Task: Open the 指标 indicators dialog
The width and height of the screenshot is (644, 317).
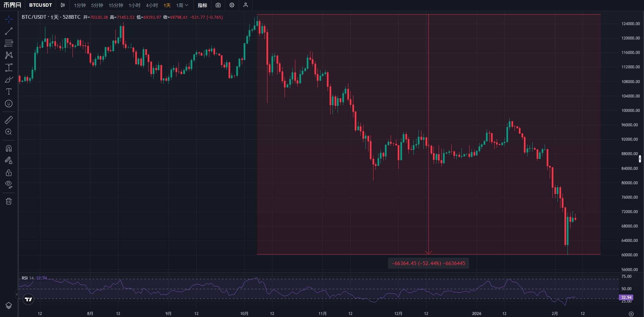Action: tap(202, 5)
